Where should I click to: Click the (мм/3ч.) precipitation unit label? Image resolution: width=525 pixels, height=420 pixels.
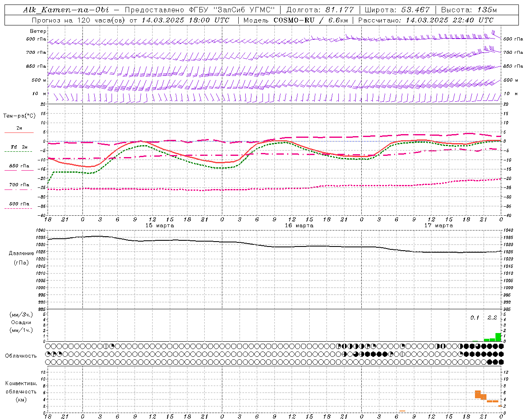pyautogui.click(x=21, y=315)
